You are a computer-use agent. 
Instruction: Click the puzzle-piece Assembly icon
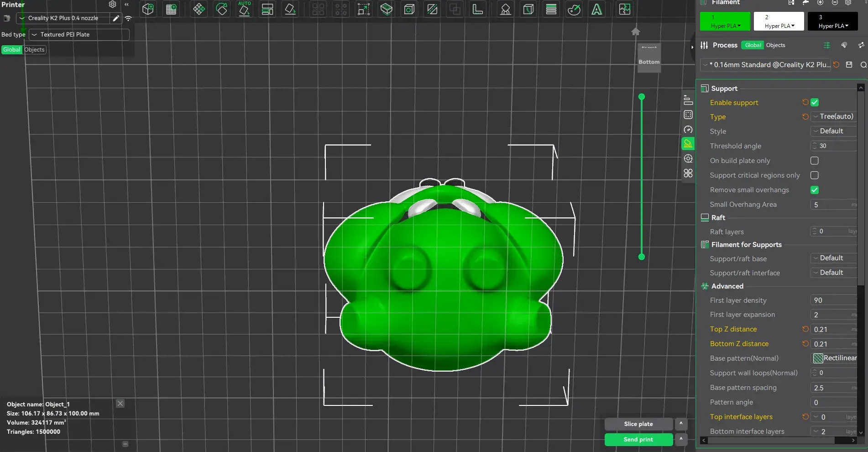point(625,9)
